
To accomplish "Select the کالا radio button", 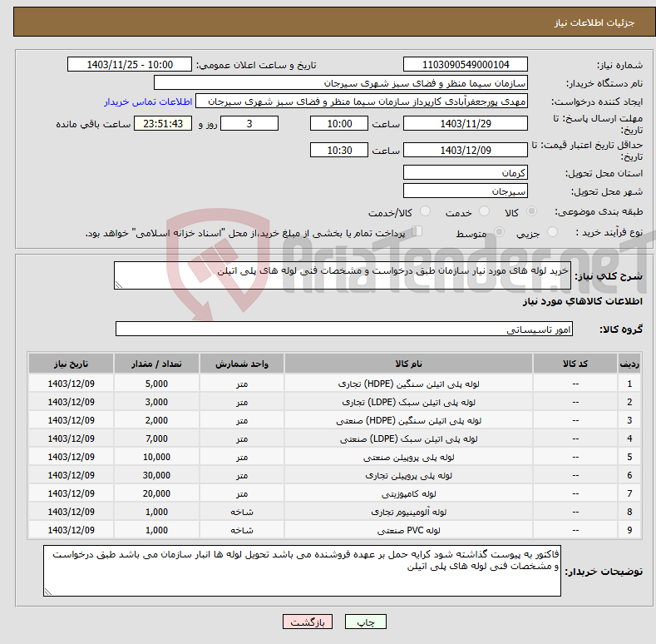I will coord(531,211).
